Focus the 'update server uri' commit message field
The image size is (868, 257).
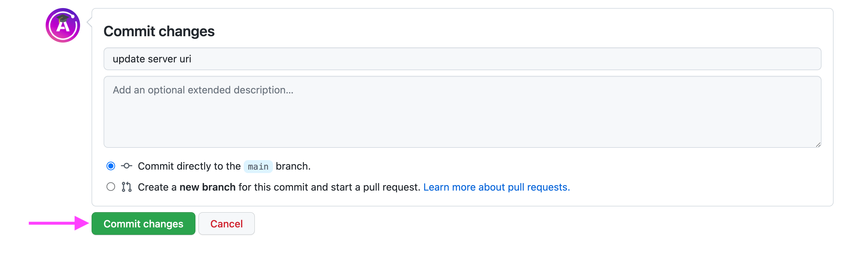pyautogui.click(x=462, y=59)
